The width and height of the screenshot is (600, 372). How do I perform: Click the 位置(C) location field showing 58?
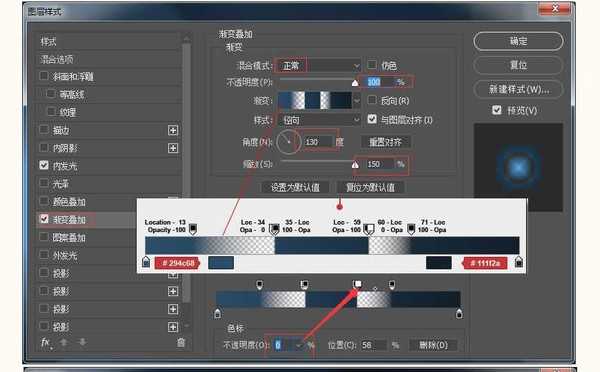click(x=373, y=345)
